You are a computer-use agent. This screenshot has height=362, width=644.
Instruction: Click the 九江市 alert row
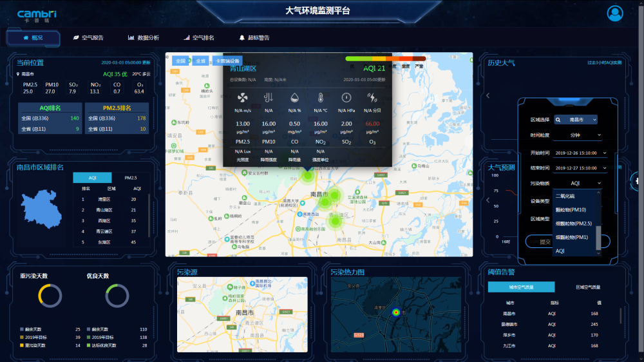pyautogui.click(x=553, y=345)
